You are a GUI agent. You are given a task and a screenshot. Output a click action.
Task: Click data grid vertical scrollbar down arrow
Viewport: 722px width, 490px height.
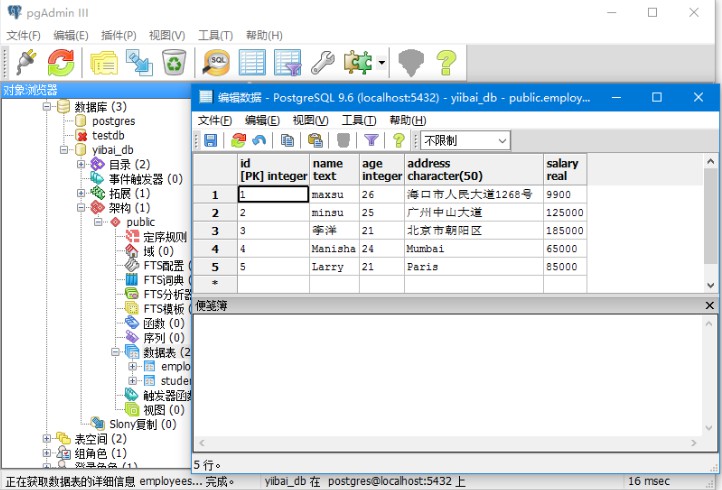click(x=710, y=285)
